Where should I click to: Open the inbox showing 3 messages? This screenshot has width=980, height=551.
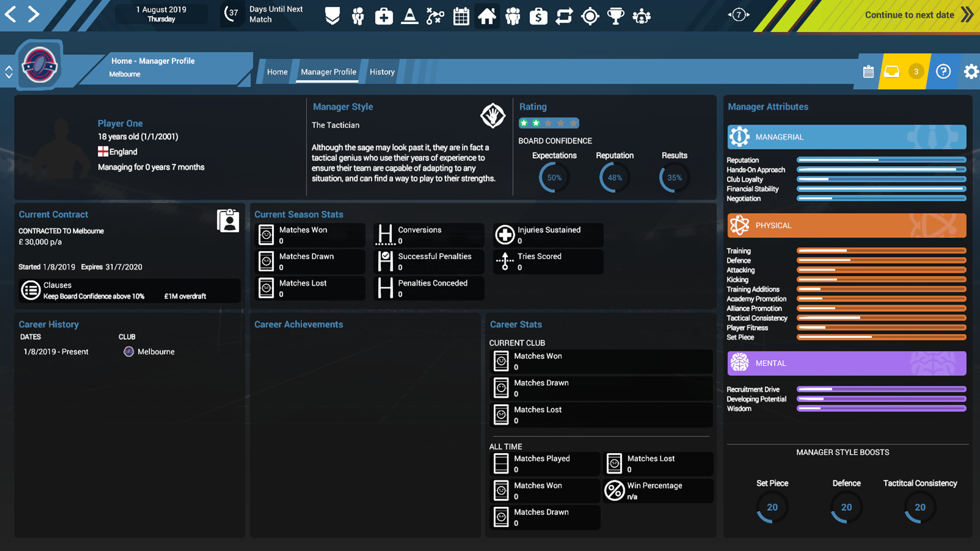click(x=892, y=71)
